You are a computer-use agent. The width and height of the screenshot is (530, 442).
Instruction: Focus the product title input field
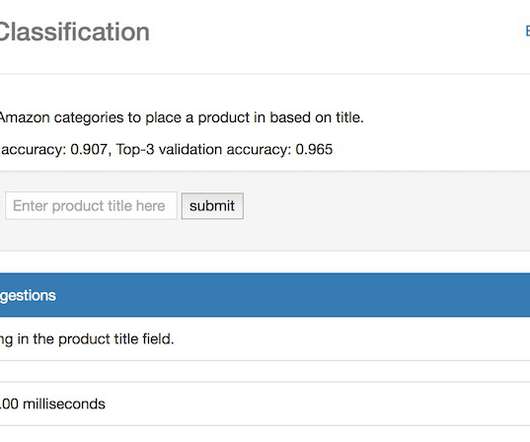[91, 206]
